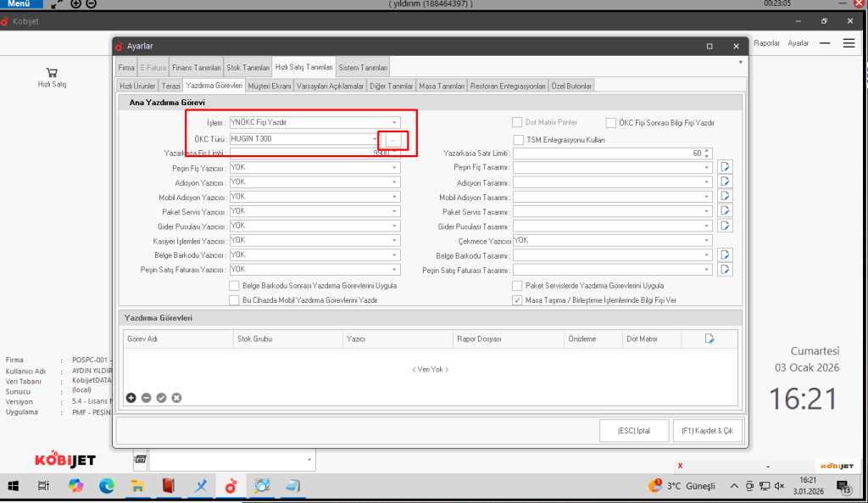Check ÖKC Fişi Sonrası Bilgi Fişi Yazdır
The height and width of the screenshot is (503, 868).
click(610, 122)
